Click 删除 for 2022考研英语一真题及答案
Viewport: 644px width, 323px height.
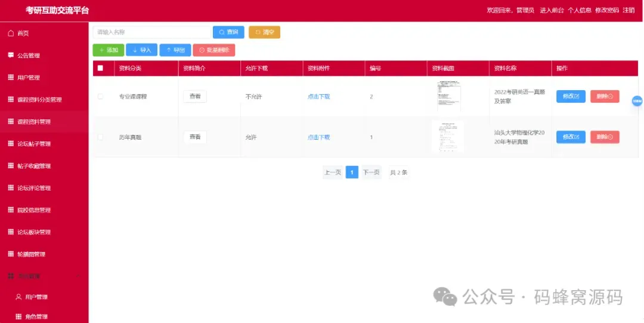click(605, 96)
